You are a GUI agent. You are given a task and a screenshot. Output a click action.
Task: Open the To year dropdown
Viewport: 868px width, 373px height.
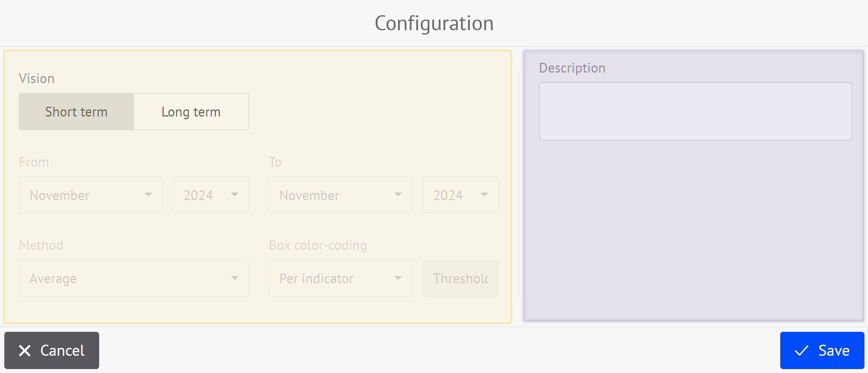click(460, 195)
